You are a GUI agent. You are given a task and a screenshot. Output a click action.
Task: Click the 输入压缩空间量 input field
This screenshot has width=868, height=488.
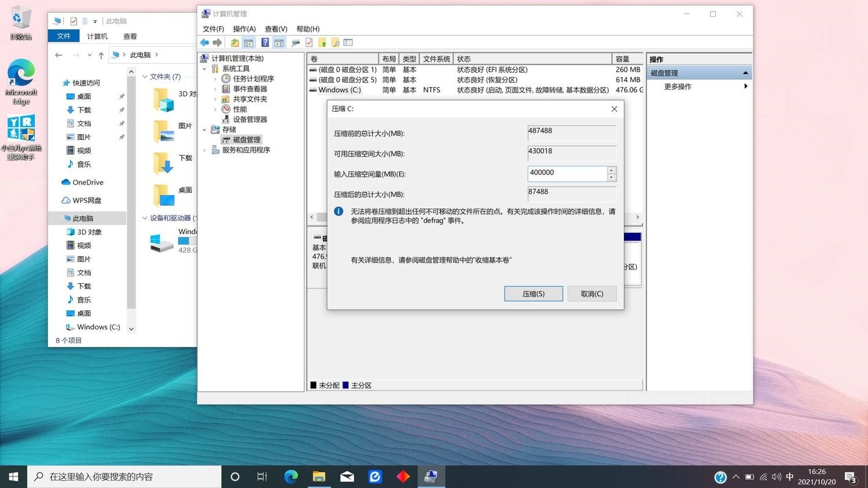tap(567, 173)
